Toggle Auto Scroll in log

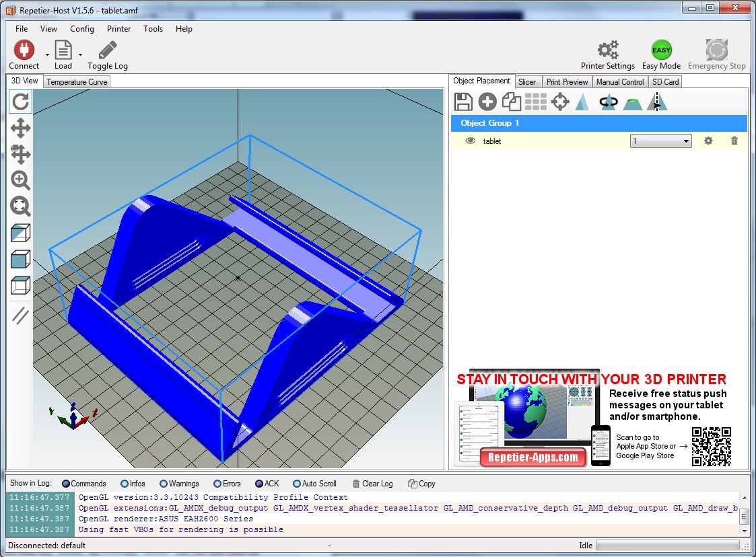coord(297,484)
